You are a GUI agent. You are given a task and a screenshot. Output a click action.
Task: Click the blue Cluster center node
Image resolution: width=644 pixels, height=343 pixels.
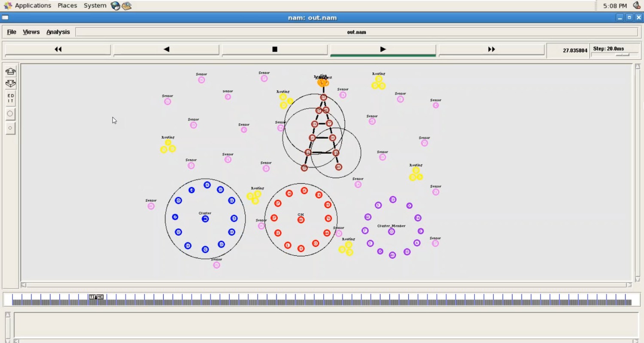tap(205, 219)
